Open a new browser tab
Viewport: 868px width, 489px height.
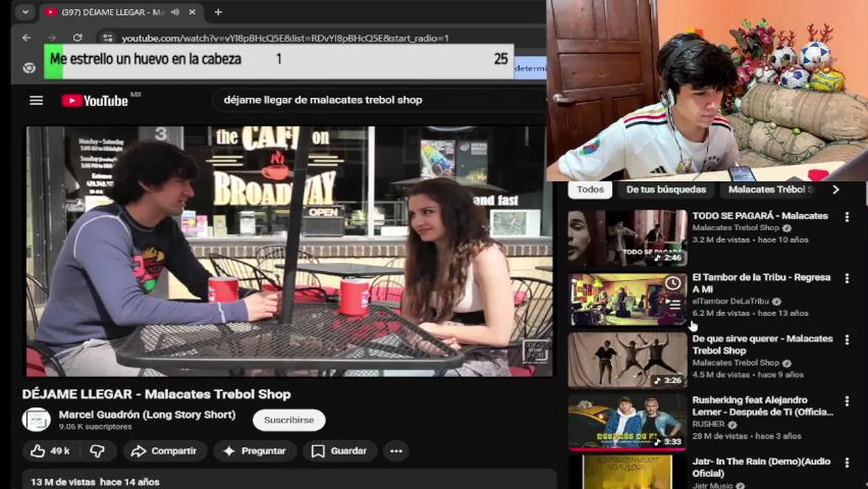click(x=218, y=12)
